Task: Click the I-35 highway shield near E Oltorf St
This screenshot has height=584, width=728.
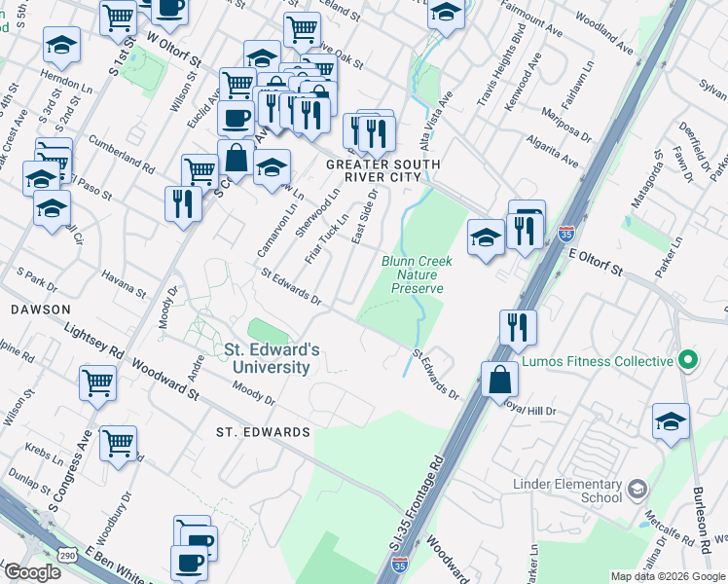Action: (566, 233)
